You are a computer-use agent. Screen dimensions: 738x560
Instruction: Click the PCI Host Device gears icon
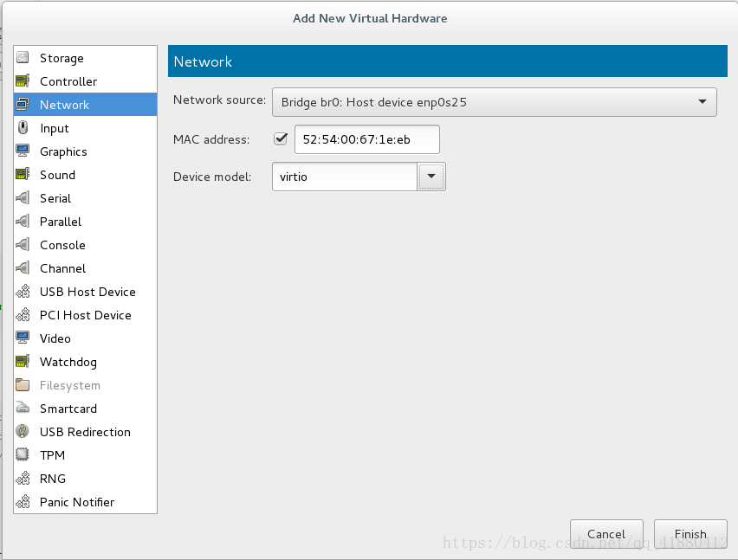pos(23,314)
